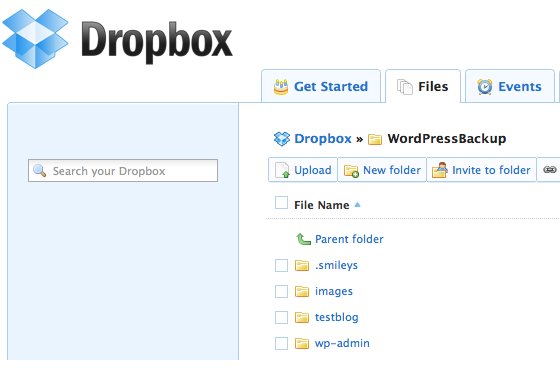Image resolution: width=560 pixels, height=368 pixels.
Task: Click the documents icon on Files tab
Action: point(405,87)
